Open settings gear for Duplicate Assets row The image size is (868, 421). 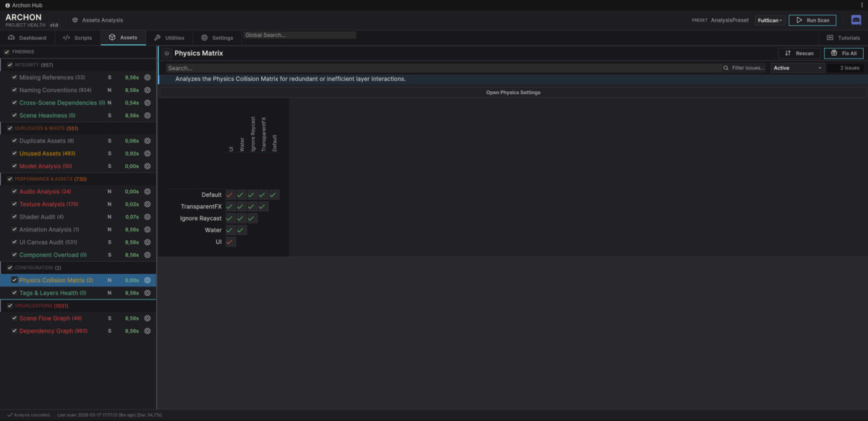tap(147, 141)
